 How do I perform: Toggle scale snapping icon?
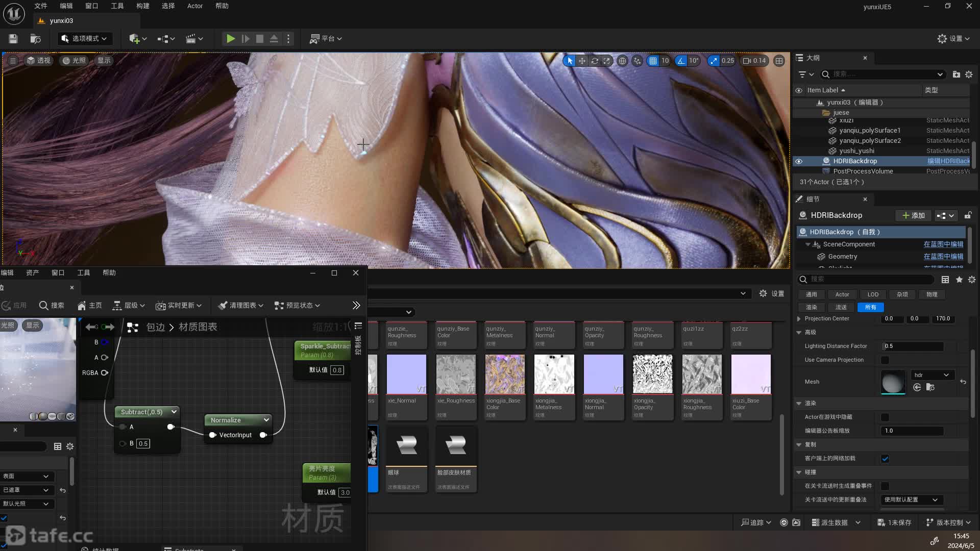pyautogui.click(x=714, y=61)
